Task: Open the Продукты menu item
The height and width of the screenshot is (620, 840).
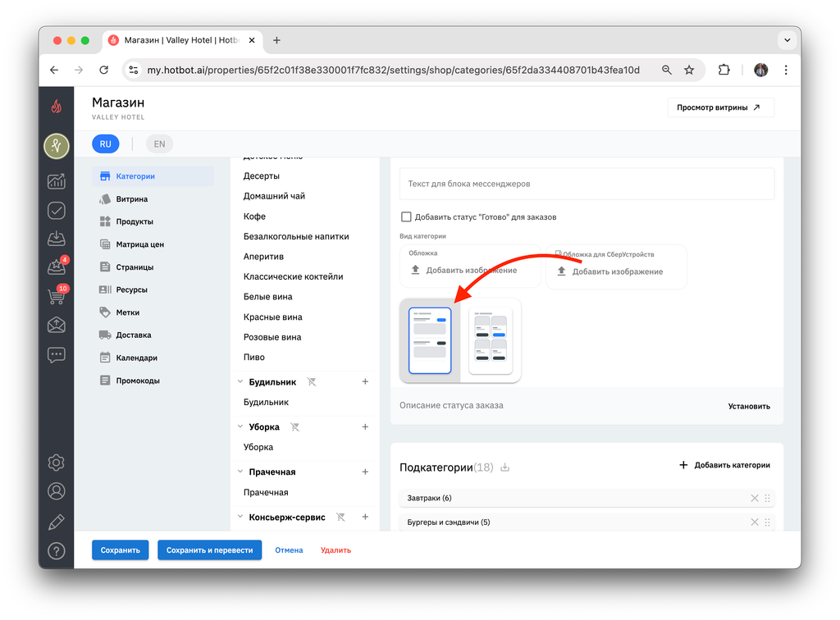Action: 153,221
